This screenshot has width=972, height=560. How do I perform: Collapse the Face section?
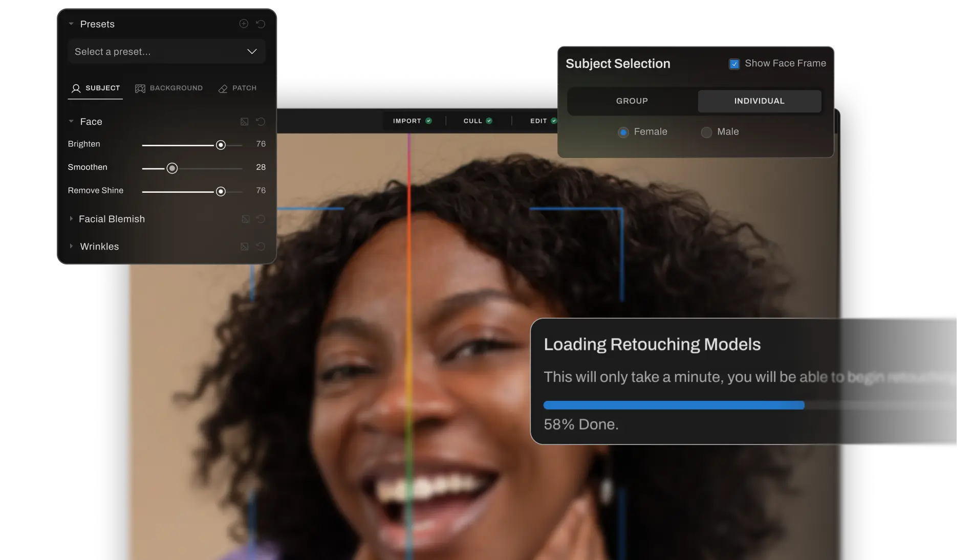(x=71, y=122)
